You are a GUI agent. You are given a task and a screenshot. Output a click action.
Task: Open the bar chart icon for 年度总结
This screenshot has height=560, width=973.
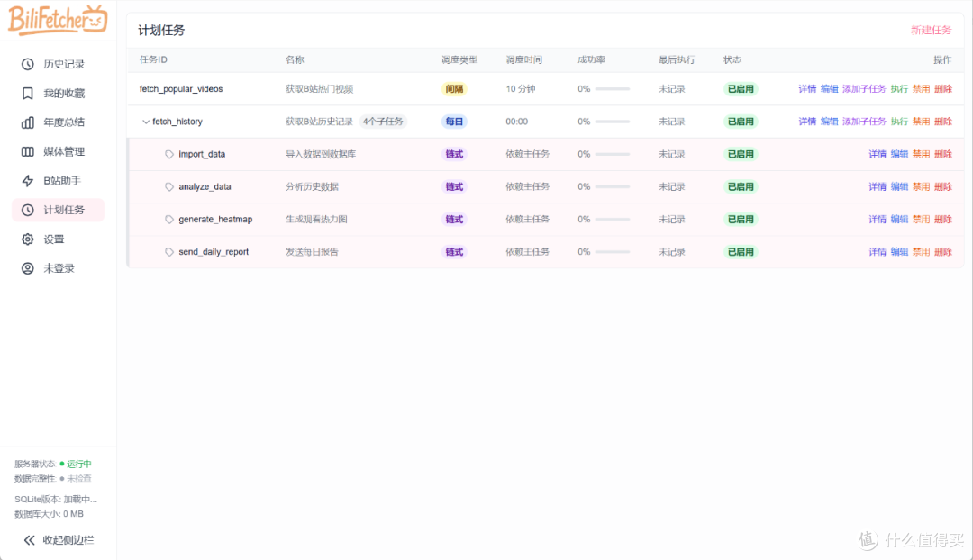click(27, 122)
